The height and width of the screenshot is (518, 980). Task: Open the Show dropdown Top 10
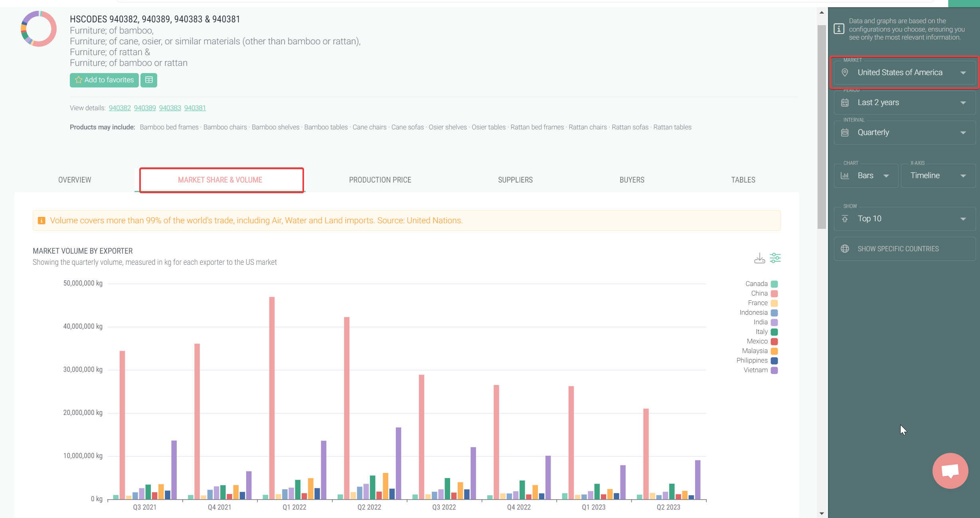[x=905, y=218]
